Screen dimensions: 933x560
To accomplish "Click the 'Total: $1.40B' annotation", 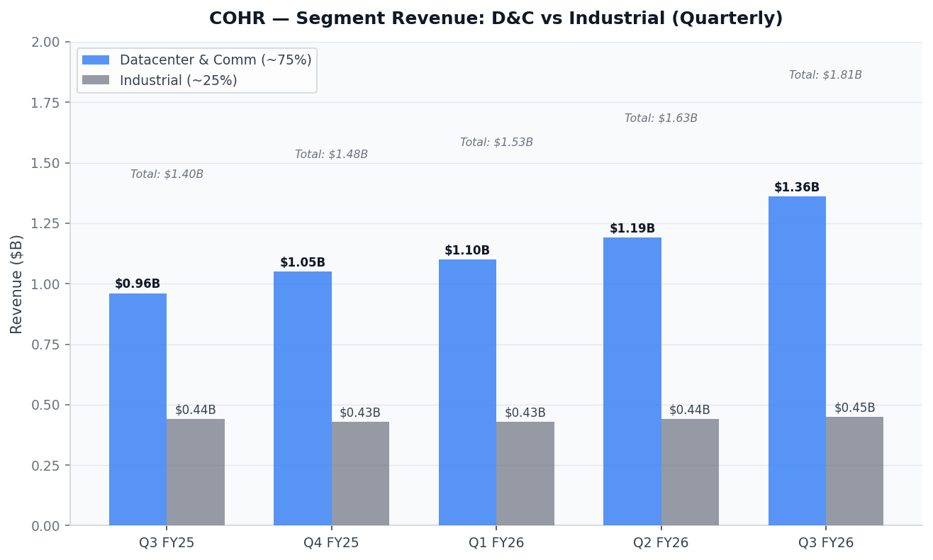I will (167, 174).
